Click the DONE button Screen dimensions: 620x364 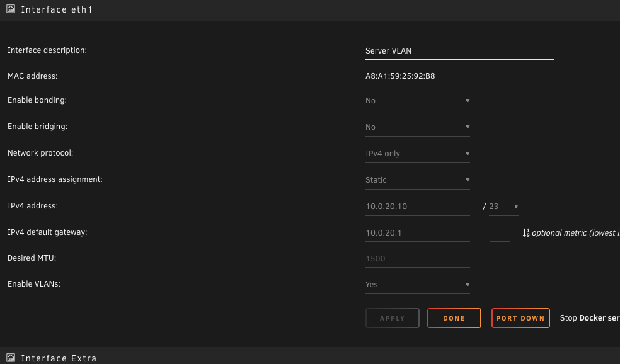454,318
